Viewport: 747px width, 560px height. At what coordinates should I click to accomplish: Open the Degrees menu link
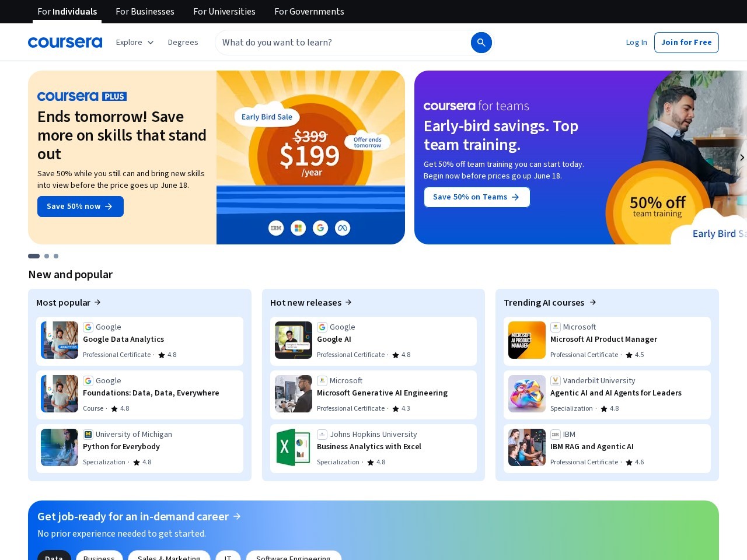pyautogui.click(x=183, y=43)
